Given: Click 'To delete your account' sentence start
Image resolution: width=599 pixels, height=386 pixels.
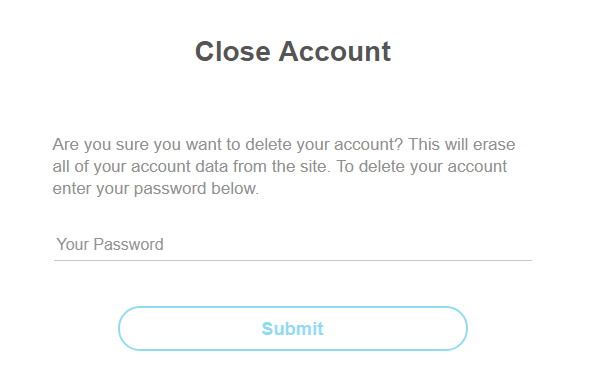Looking at the screenshot, I should pyautogui.click(x=421, y=167).
